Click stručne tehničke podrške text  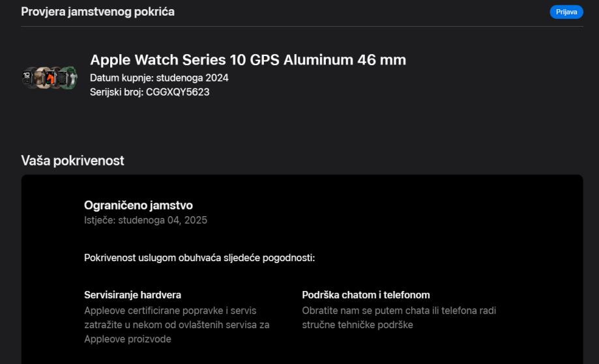(357, 324)
